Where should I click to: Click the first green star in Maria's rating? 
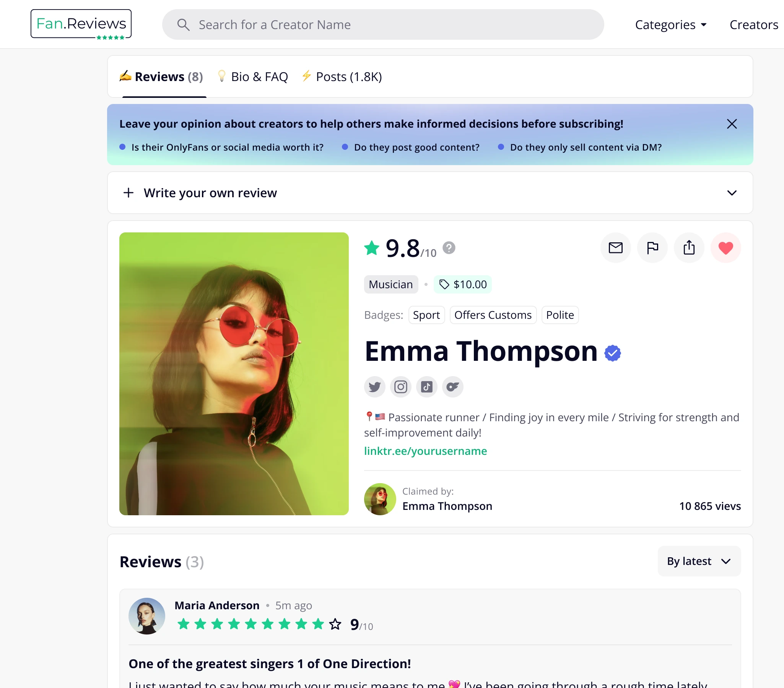coord(184,624)
